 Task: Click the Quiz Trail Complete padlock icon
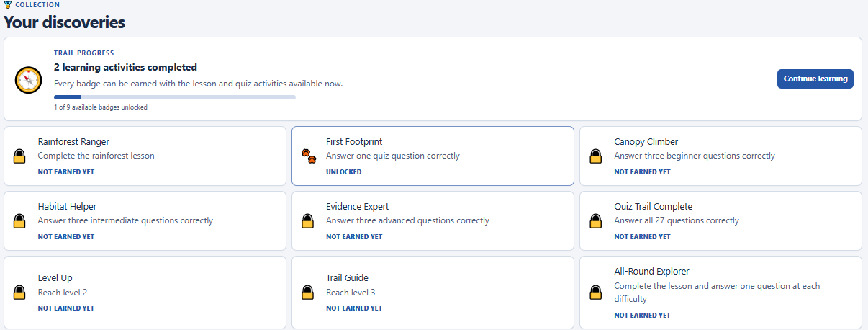tap(596, 221)
